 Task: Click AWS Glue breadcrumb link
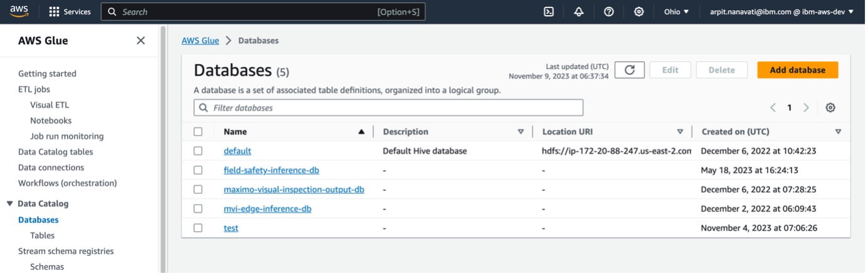200,41
